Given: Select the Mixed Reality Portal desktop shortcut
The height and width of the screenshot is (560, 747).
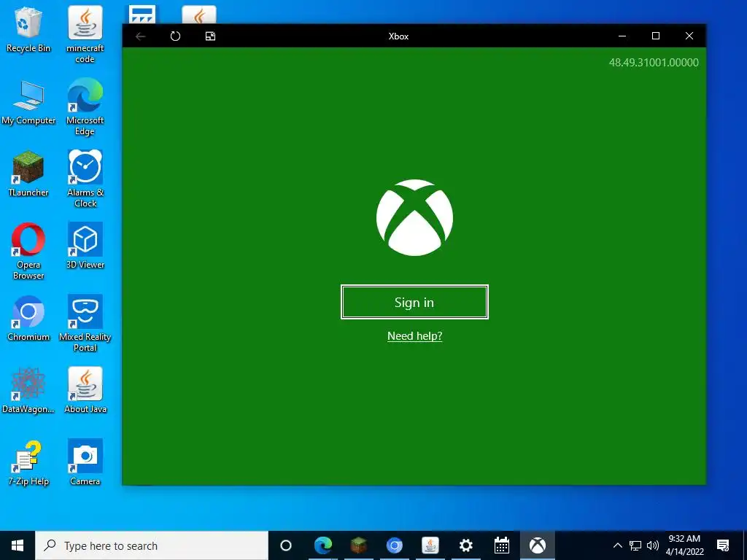Looking at the screenshot, I should click(85, 324).
